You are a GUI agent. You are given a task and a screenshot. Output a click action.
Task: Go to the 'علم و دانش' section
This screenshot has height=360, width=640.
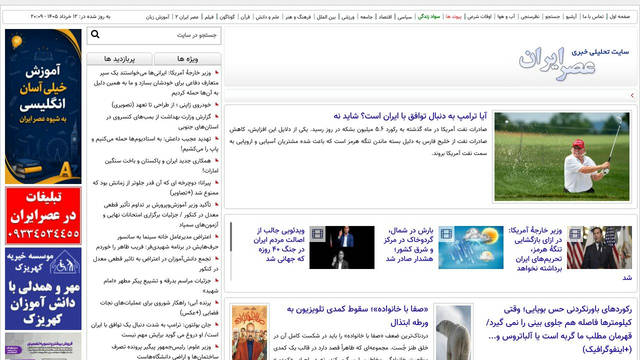point(267,17)
